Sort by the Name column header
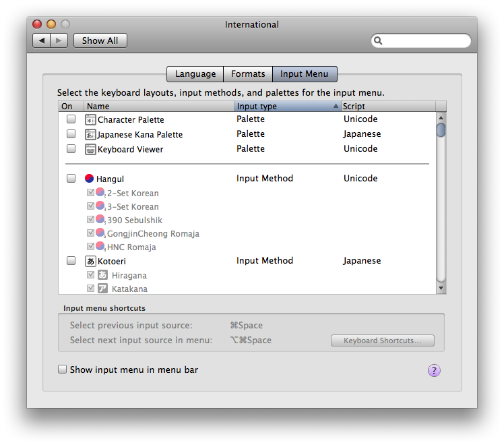504x445 pixels. [159, 106]
